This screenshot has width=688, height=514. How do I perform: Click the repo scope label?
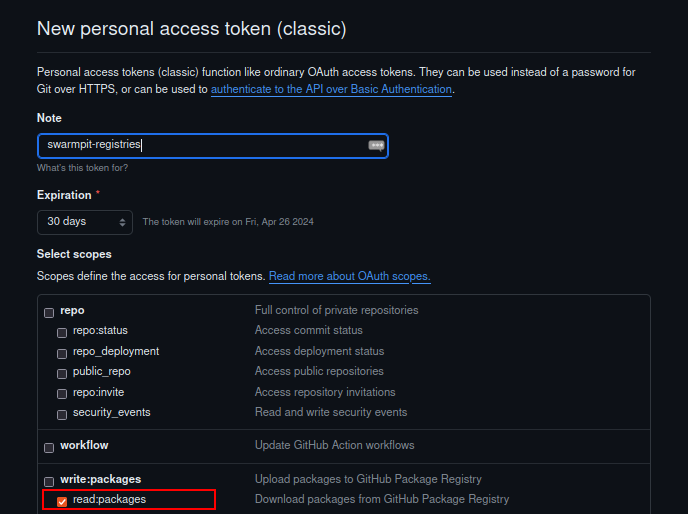coord(72,310)
